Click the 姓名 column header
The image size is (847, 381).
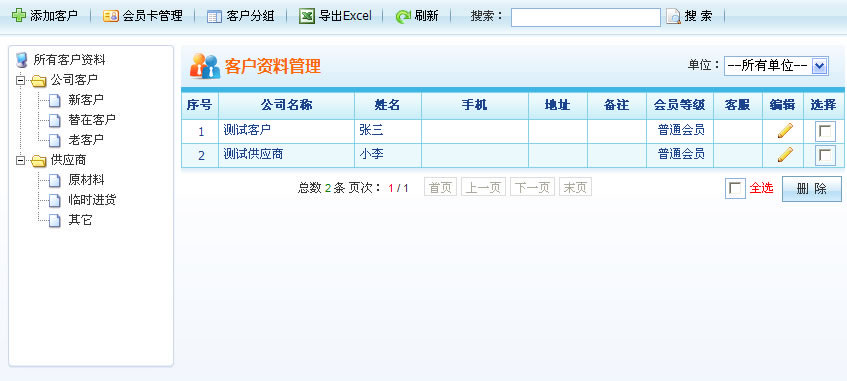(x=388, y=105)
